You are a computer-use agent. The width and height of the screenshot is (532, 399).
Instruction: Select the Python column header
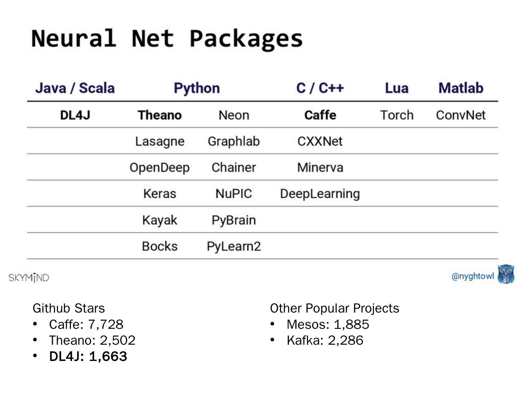pyautogui.click(x=197, y=88)
